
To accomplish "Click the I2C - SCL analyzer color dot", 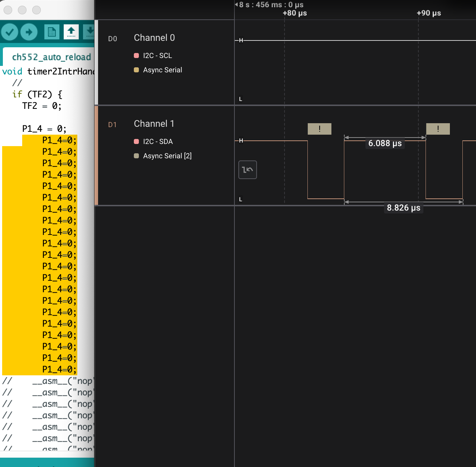I will (x=136, y=56).
